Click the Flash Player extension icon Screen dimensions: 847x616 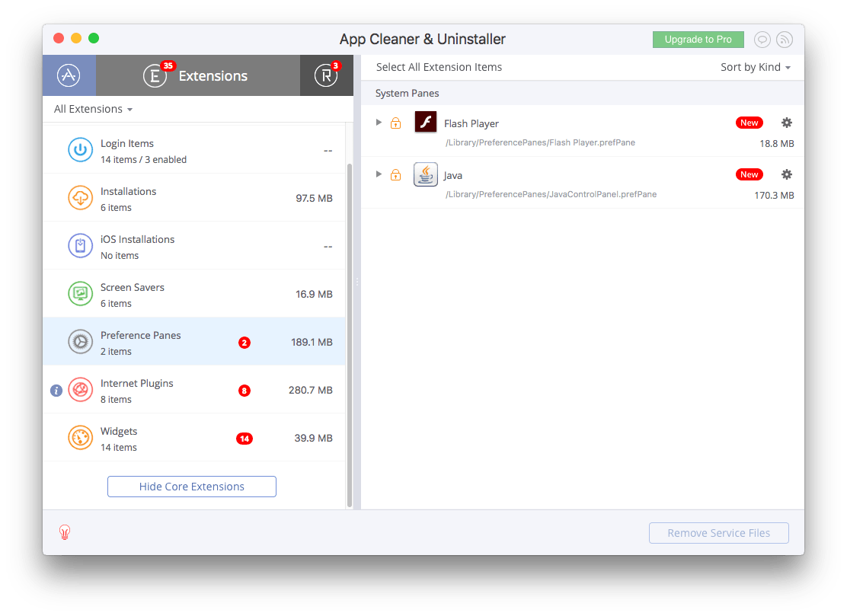425,122
